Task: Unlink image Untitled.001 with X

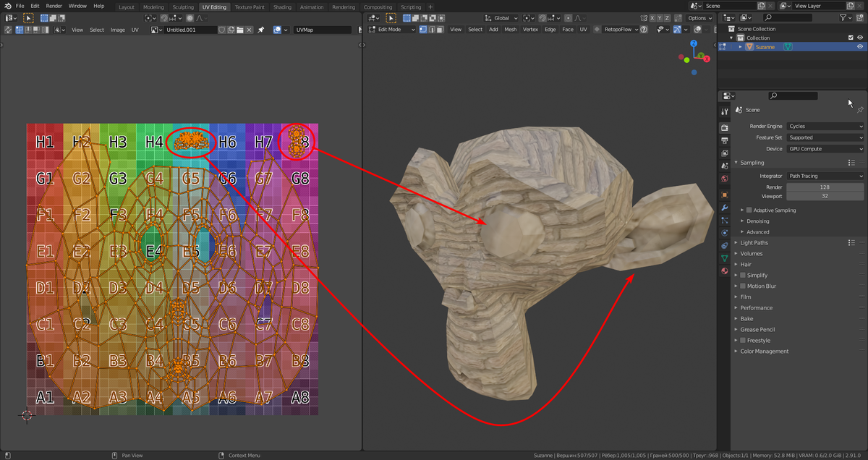Action: pos(249,30)
